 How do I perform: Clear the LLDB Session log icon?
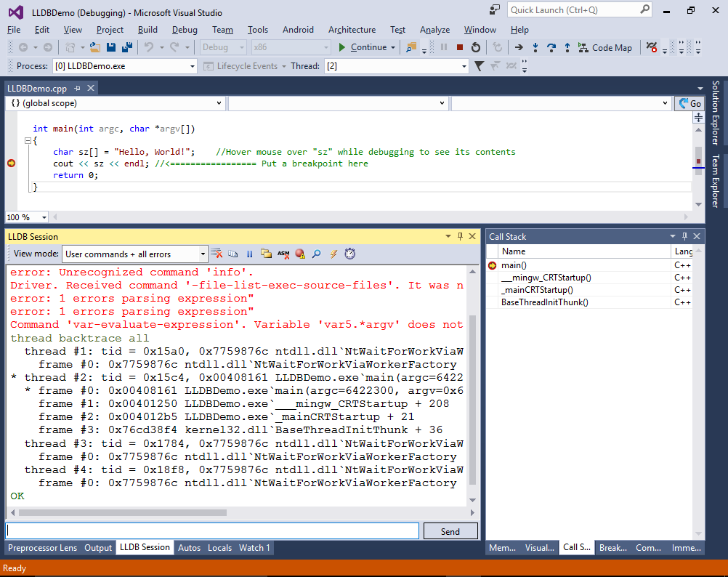tap(217, 254)
